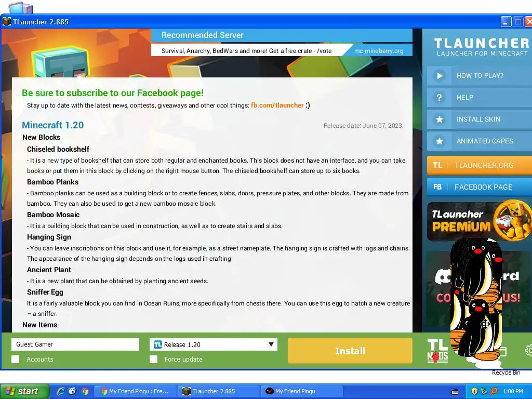
Task: Open HELP menu entry
Action: pos(479,97)
